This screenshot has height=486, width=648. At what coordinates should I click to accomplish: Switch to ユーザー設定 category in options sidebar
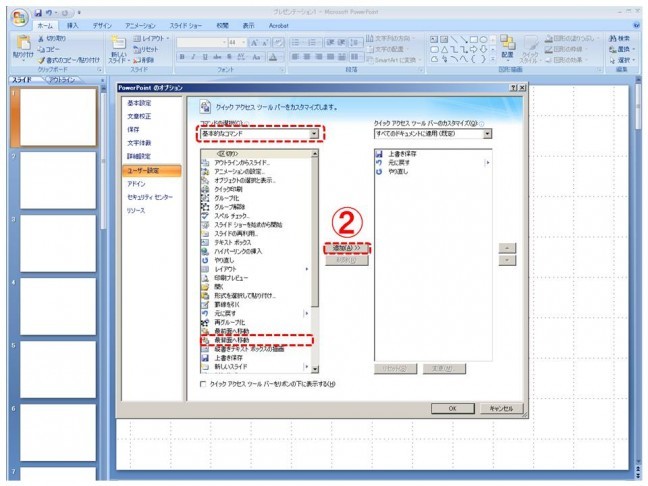click(x=143, y=171)
